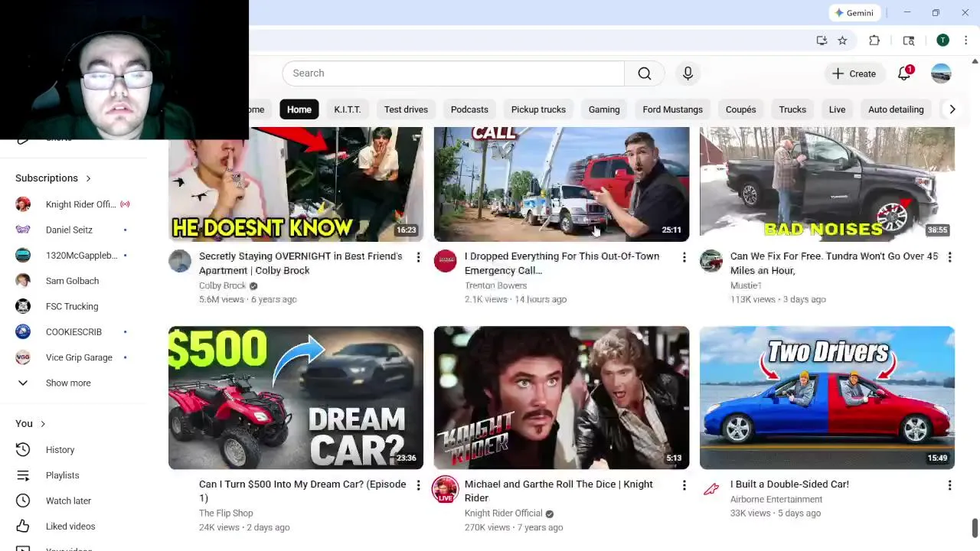Open options for Mustie1 Tundra video
The width and height of the screenshot is (980, 551).
point(949,257)
